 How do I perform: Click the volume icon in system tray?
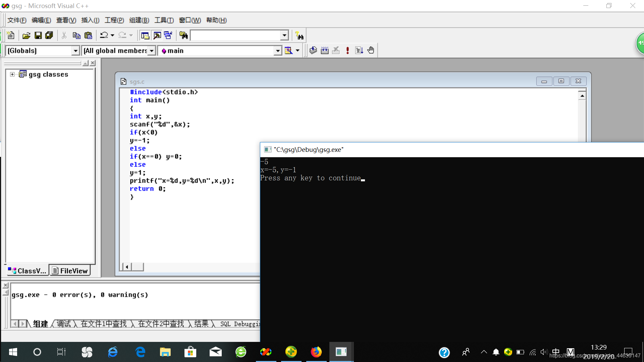coord(544,352)
